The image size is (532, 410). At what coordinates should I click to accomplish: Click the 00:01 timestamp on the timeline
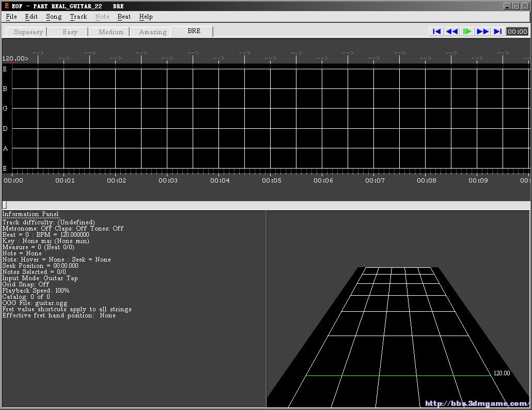click(x=65, y=180)
